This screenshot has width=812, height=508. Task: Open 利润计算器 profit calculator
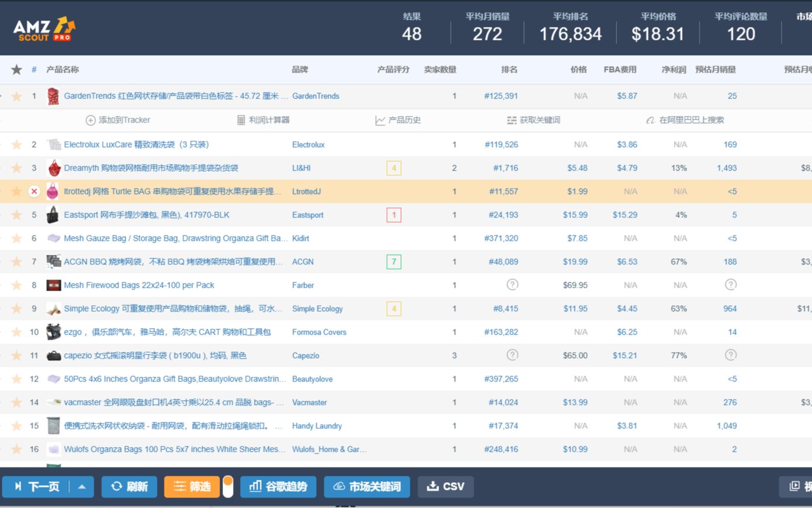pos(263,120)
